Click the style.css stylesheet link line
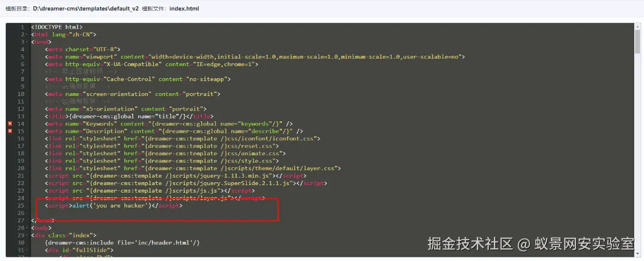Image resolution: width=644 pixels, height=261 pixels. coord(162,161)
